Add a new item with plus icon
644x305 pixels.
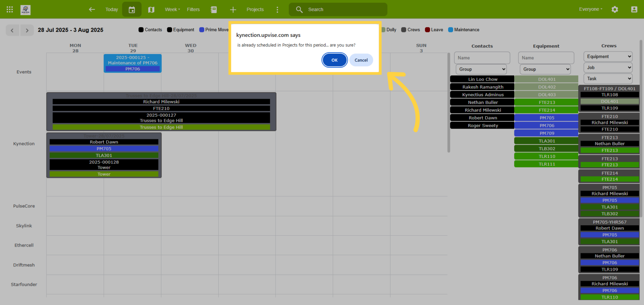click(233, 9)
